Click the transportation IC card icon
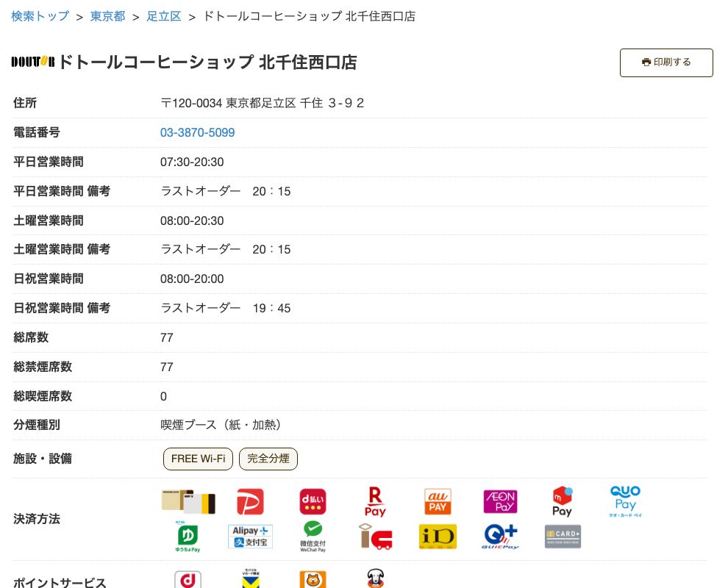The height and width of the screenshot is (588, 728). pyautogui.click(x=375, y=537)
